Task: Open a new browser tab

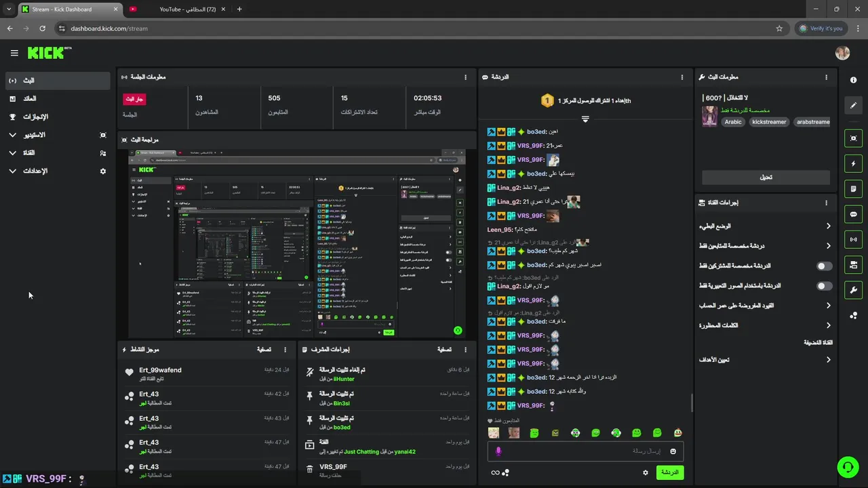Action: tap(239, 9)
